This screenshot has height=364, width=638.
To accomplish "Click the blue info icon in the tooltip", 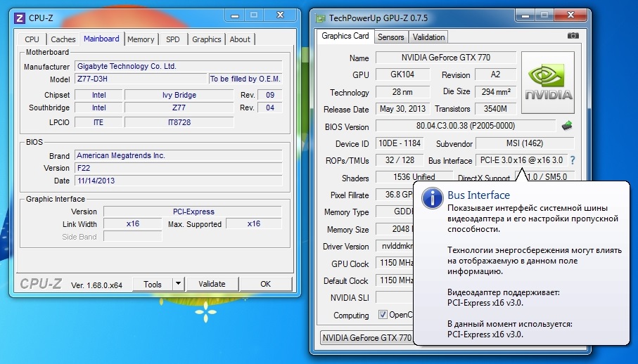I will pos(432,199).
